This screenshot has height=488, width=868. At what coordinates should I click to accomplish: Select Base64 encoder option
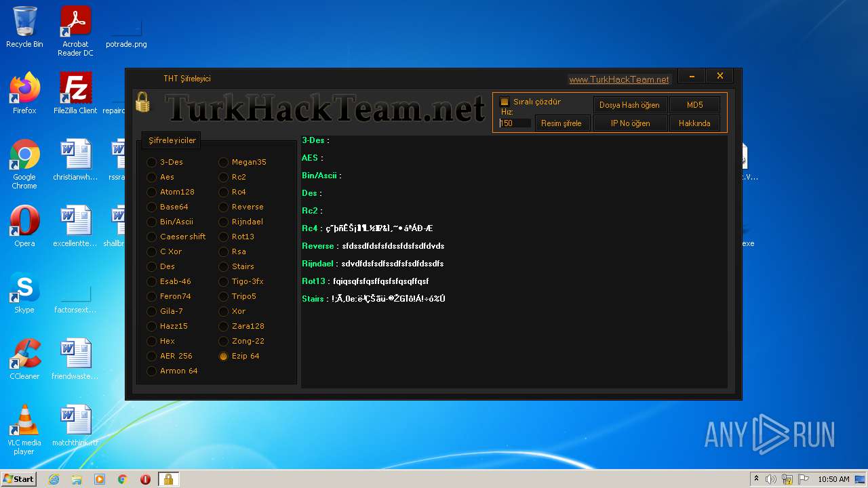151,207
